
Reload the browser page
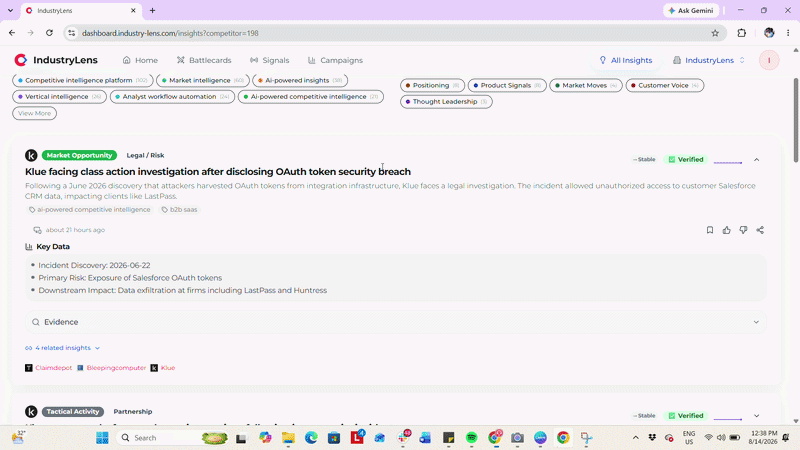(49, 33)
